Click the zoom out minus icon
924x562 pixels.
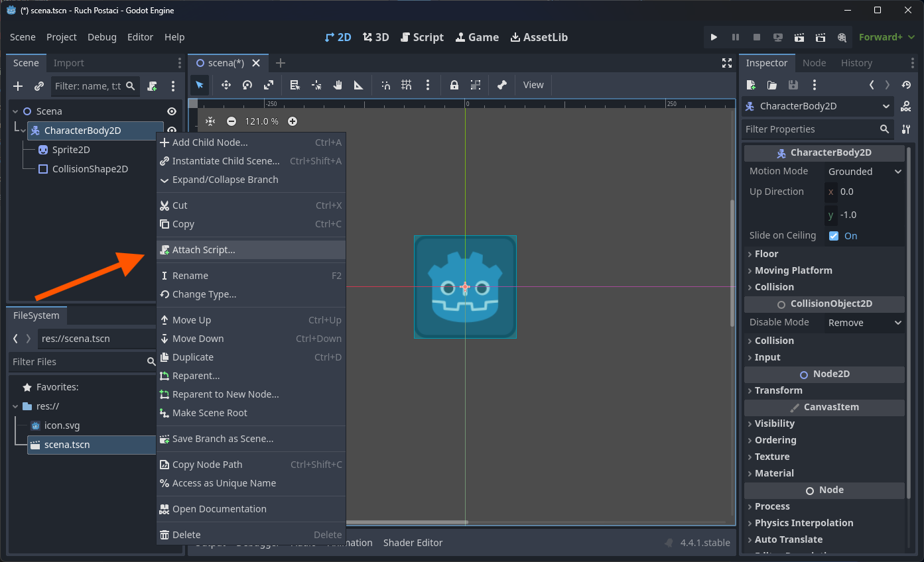[x=231, y=121]
